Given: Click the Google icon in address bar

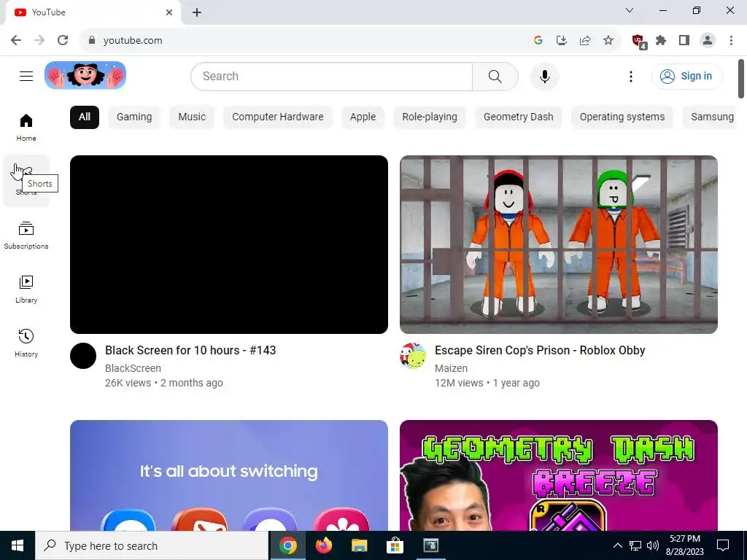Looking at the screenshot, I should [x=538, y=41].
